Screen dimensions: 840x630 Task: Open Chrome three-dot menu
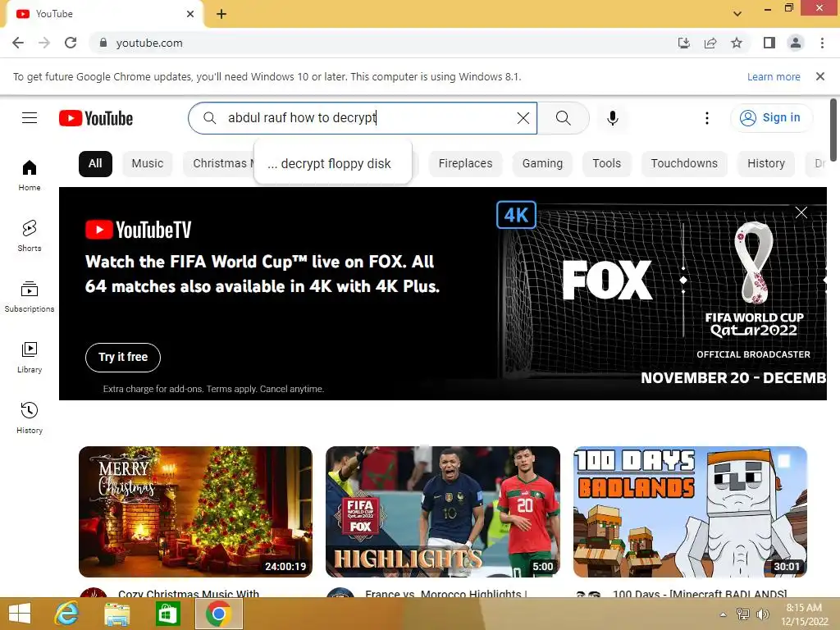822,43
